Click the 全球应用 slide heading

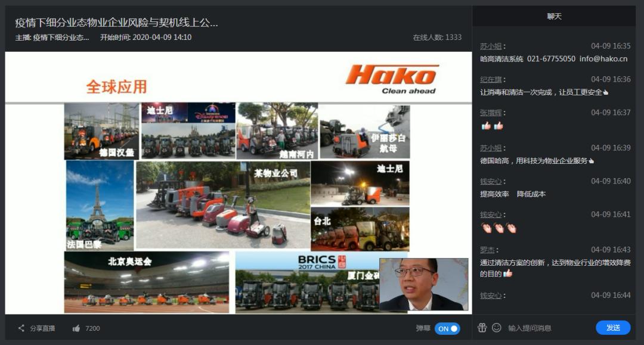pyautogui.click(x=116, y=86)
